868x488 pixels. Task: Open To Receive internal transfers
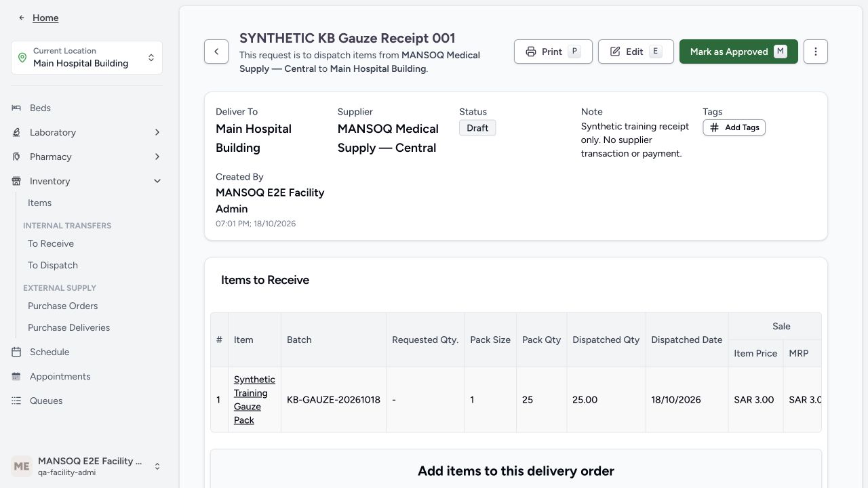tap(51, 243)
